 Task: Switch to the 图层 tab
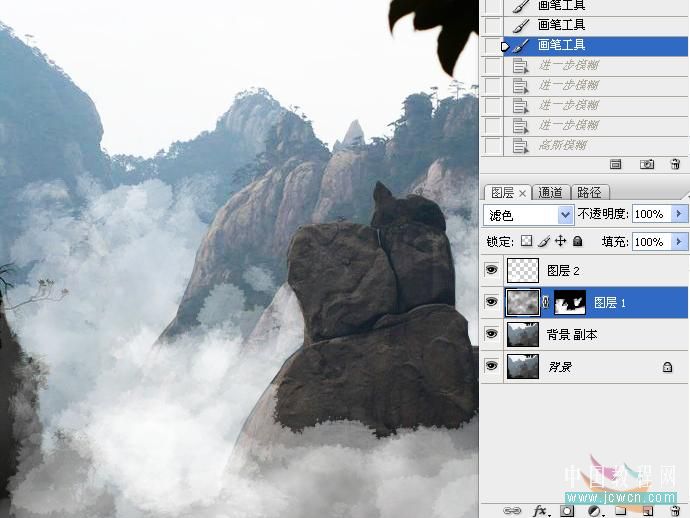503,193
